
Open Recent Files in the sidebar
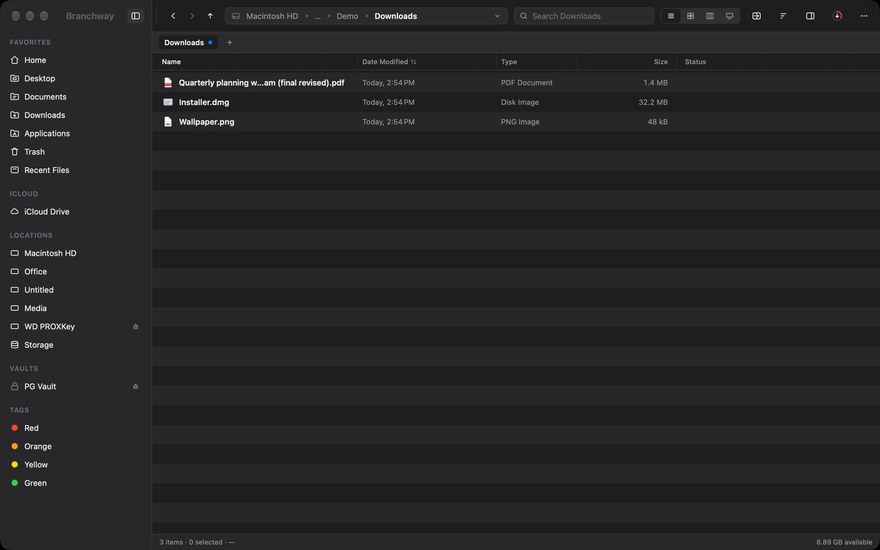76,170
